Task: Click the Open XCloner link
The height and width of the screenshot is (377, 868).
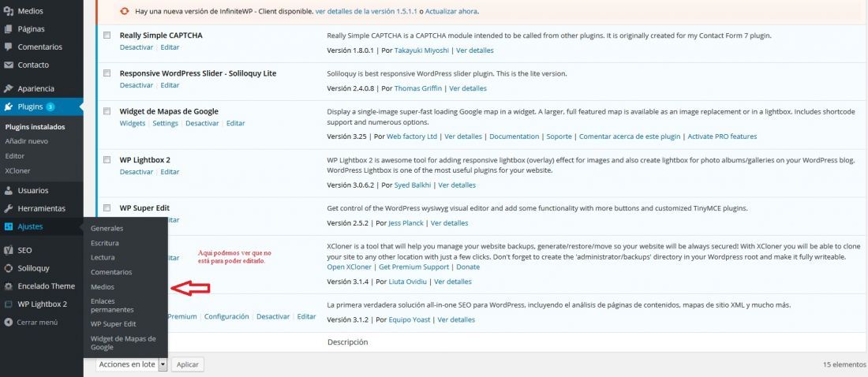Action: pyautogui.click(x=350, y=267)
